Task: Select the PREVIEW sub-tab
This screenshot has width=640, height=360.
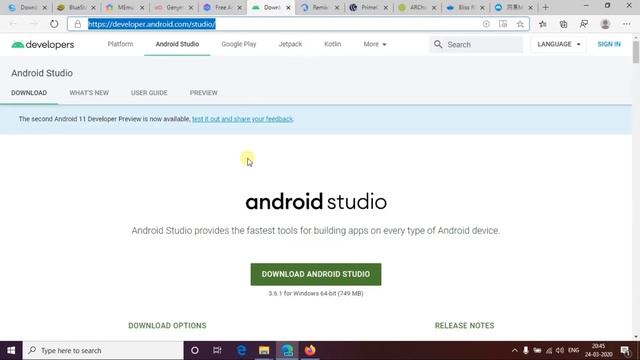Action: coord(204,93)
